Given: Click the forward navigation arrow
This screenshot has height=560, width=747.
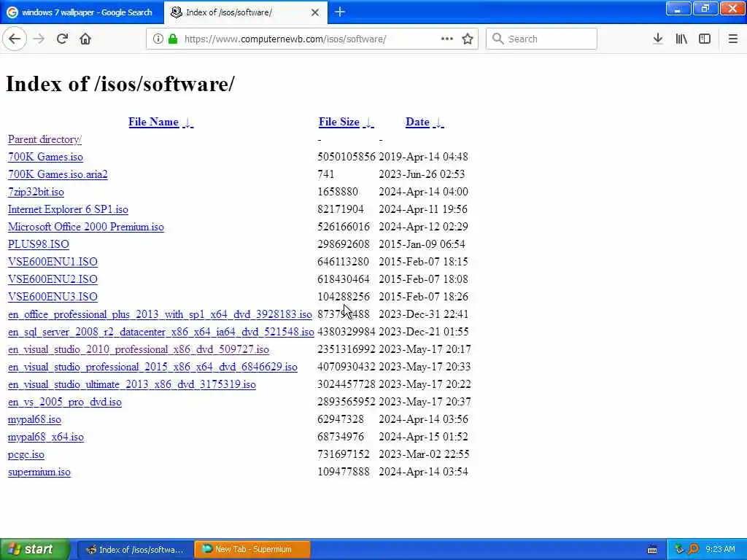Looking at the screenshot, I should pos(39,39).
